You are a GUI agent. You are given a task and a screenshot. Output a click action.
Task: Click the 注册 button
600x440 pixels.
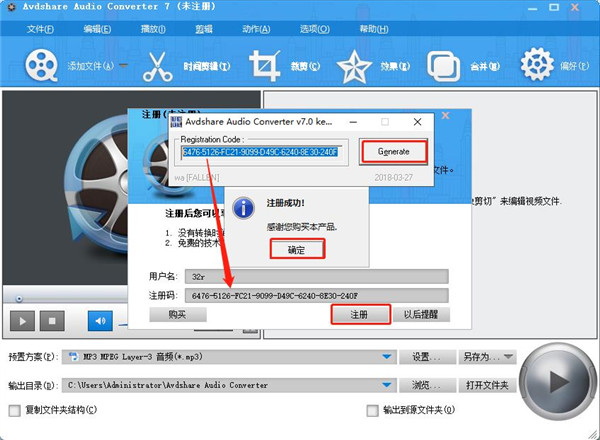(x=360, y=315)
